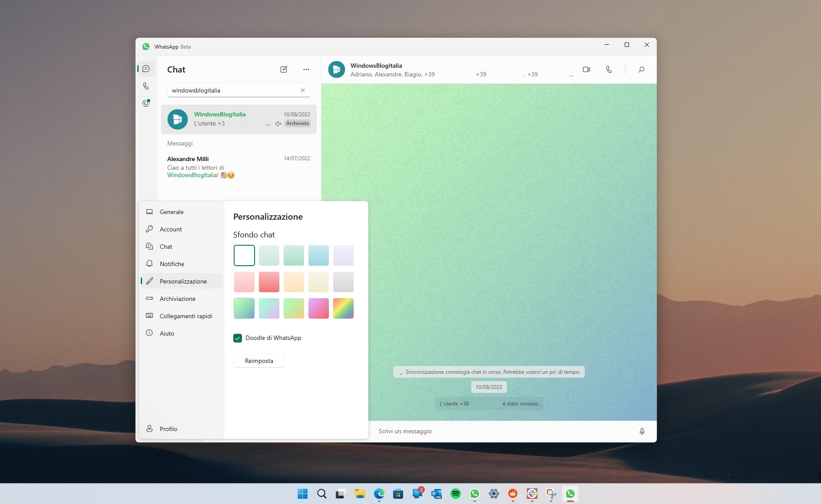Open Notifiche settings

[x=181, y=264]
